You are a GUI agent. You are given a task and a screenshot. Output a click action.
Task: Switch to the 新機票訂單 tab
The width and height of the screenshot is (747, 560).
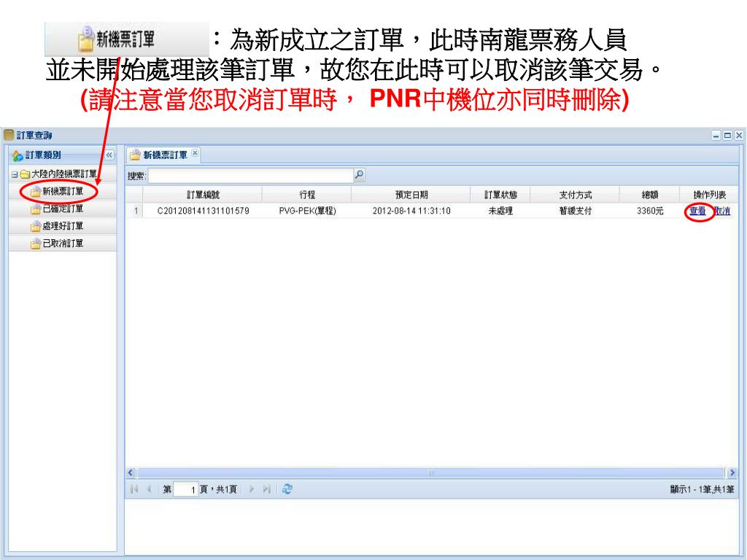click(x=165, y=155)
